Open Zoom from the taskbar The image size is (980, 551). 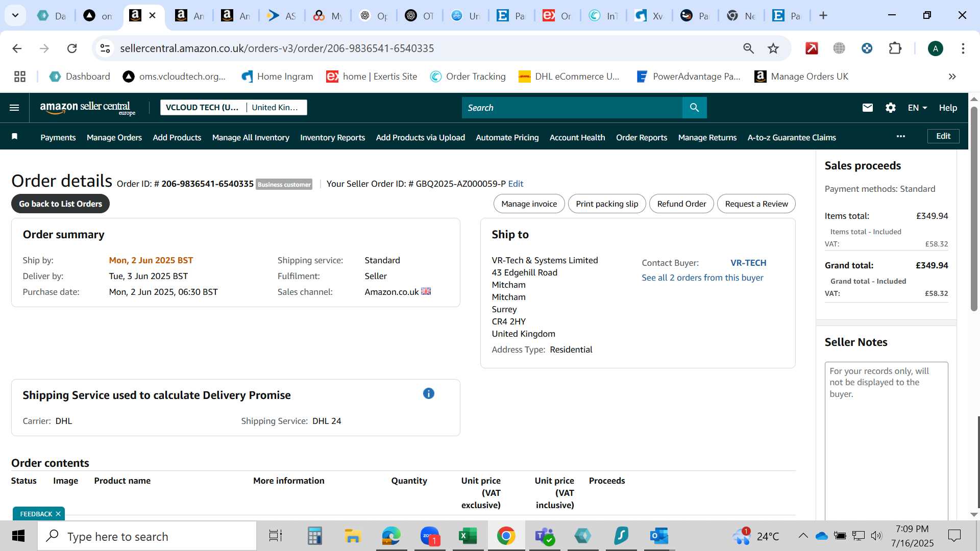pyautogui.click(x=429, y=536)
